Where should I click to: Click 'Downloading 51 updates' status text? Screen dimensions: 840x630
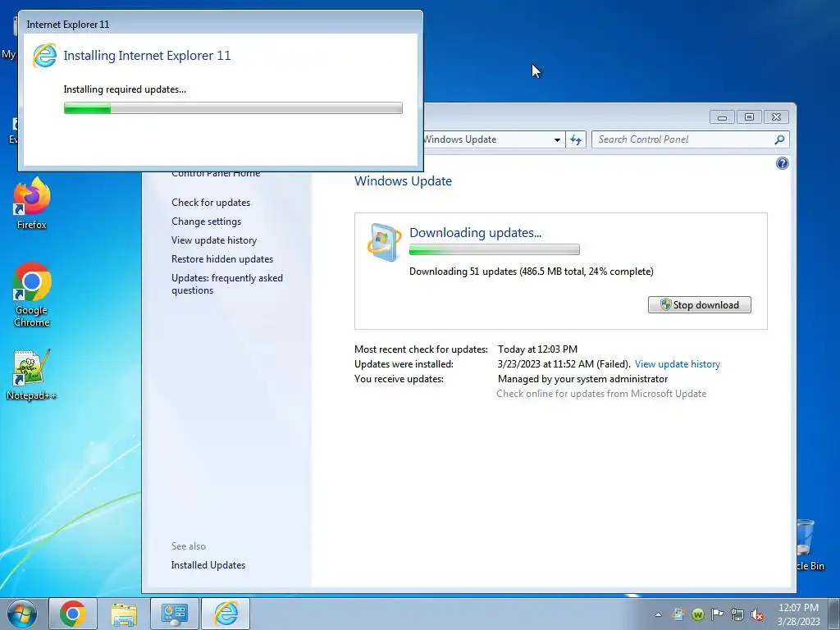click(532, 272)
